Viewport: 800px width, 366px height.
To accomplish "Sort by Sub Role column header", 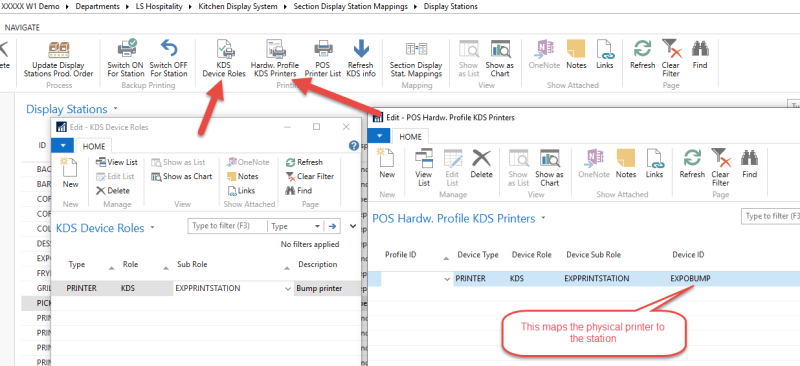I will pyautogui.click(x=192, y=264).
